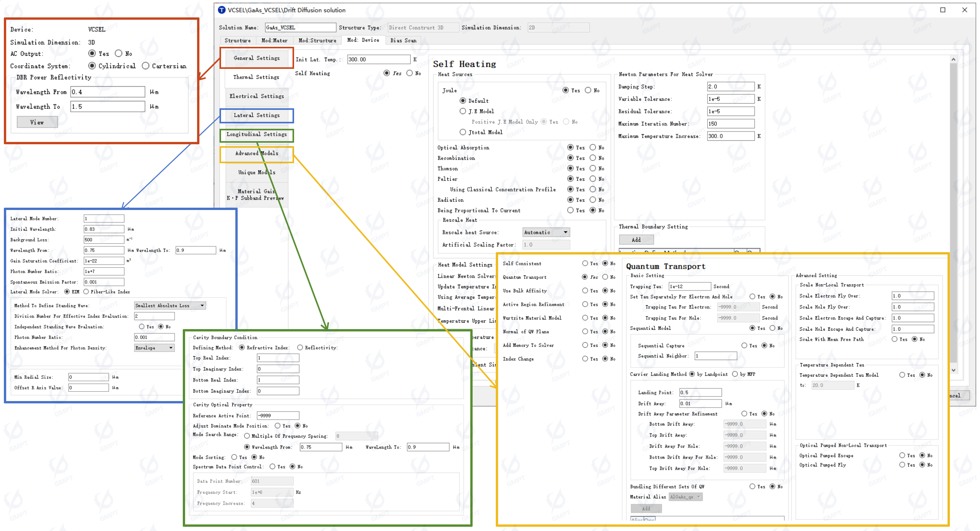The height and width of the screenshot is (531, 980).
Task: Set Quantum Transport to No
Action: tap(605, 277)
